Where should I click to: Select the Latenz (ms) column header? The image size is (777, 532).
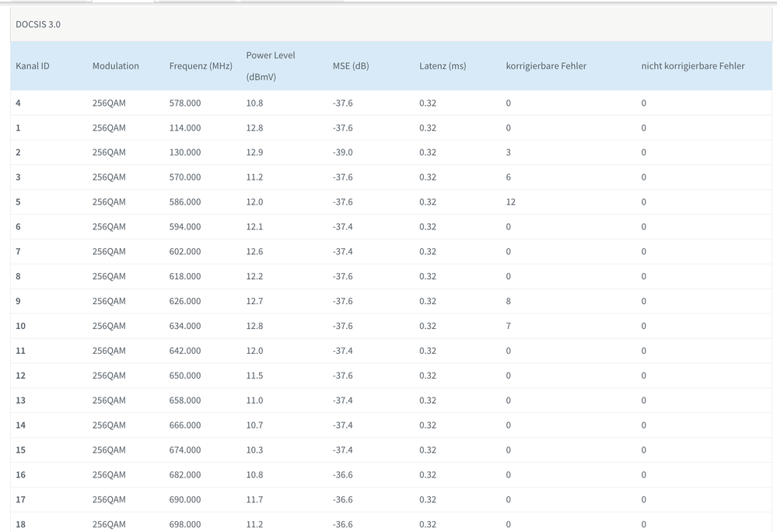point(443,66)
